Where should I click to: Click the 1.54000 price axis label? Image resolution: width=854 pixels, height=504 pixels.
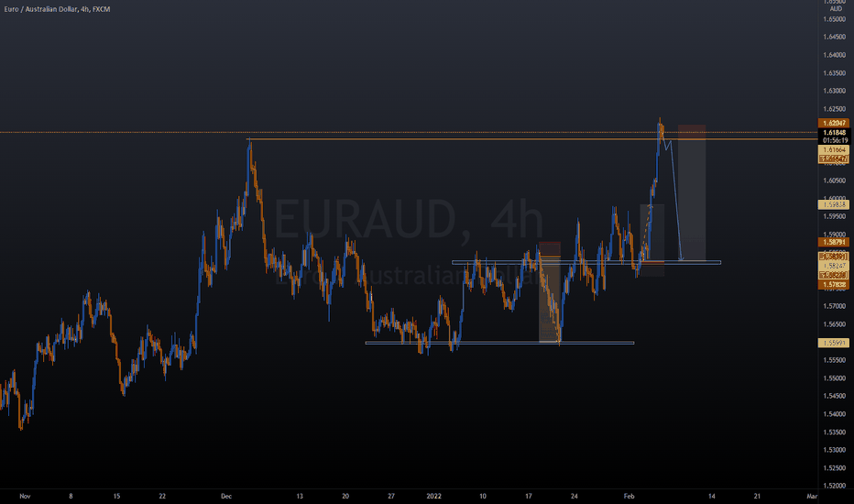[x=835, y=414]
